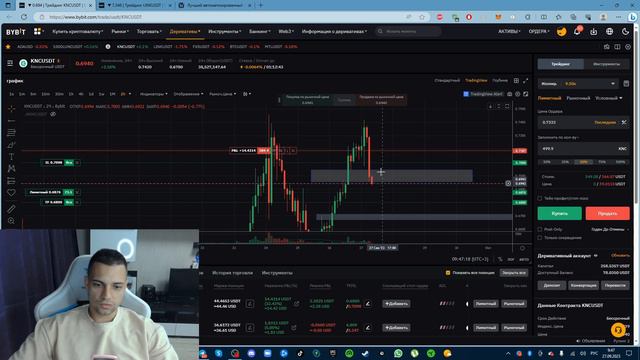Edit TP/SL for the 44.4653 USDT position

coord(368,304)
